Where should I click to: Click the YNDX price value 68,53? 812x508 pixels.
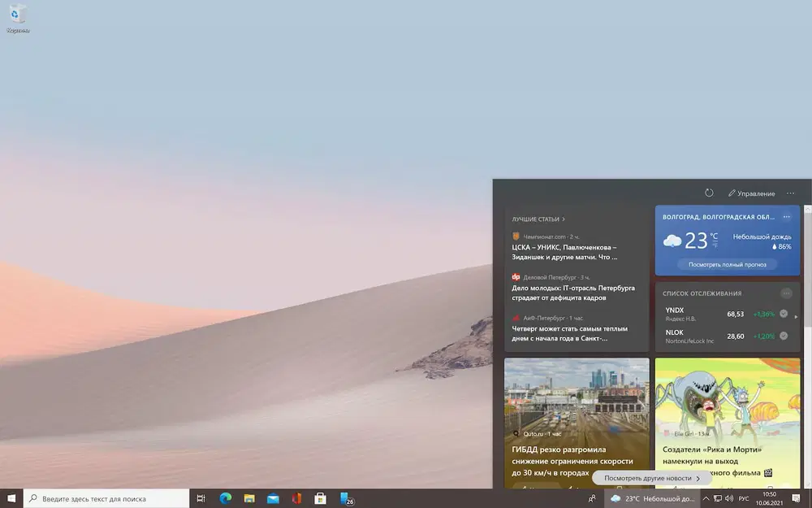736,314
